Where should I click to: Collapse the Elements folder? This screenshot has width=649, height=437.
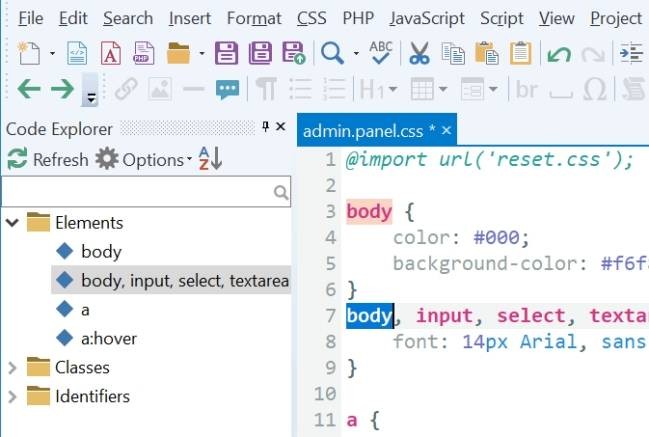coord(13,223)
